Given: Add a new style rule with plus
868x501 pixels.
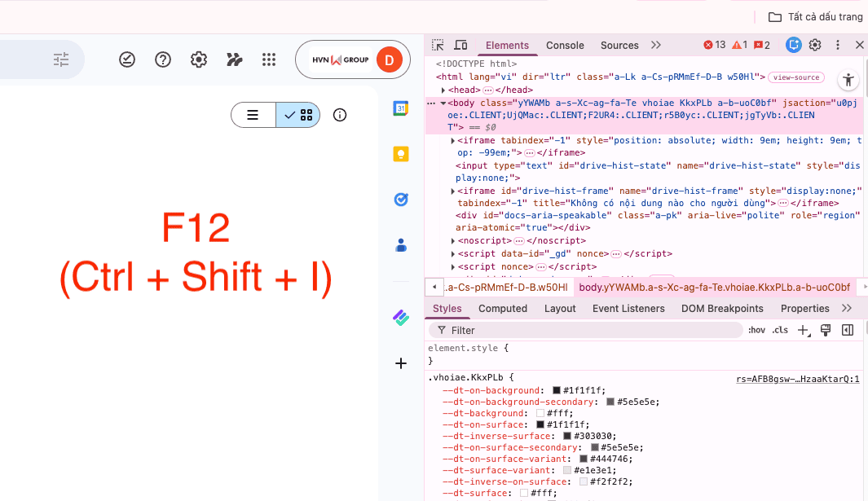Looking at the screenshot, I should click(804, 331).
